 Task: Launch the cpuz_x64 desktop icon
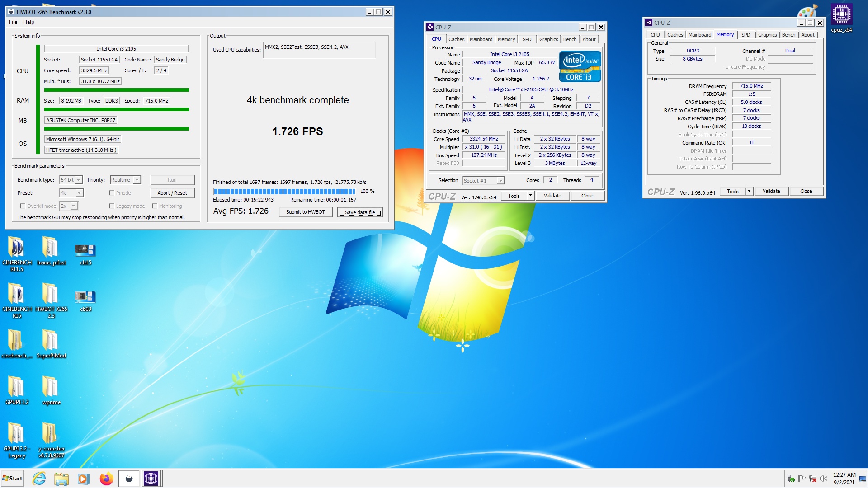(841, 19)
